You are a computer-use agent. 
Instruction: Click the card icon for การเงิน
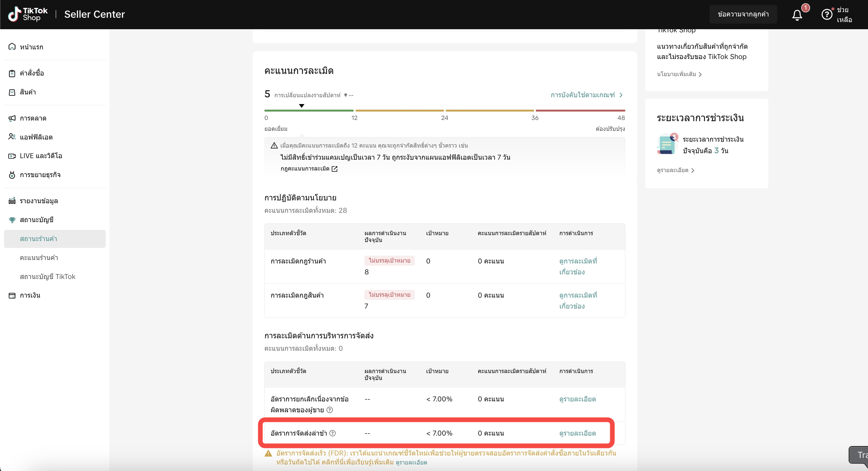tap(12, 295)
